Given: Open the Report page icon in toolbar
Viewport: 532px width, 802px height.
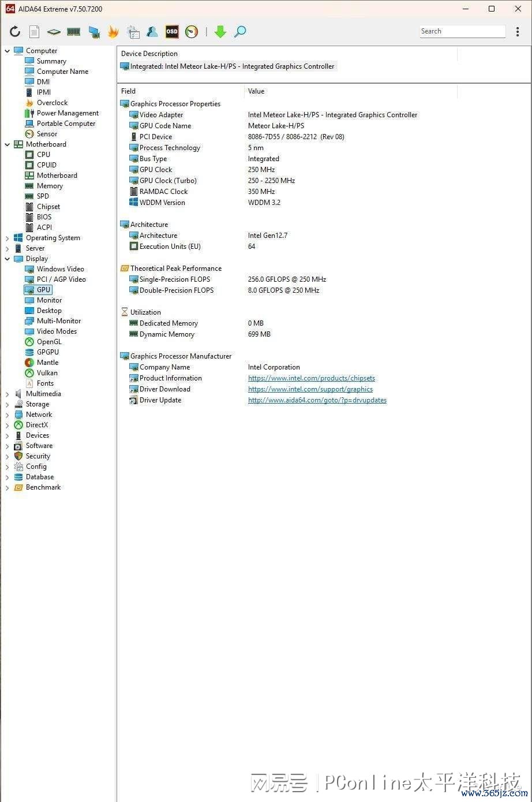Looking at the screenshot, I should coord(35,32).
